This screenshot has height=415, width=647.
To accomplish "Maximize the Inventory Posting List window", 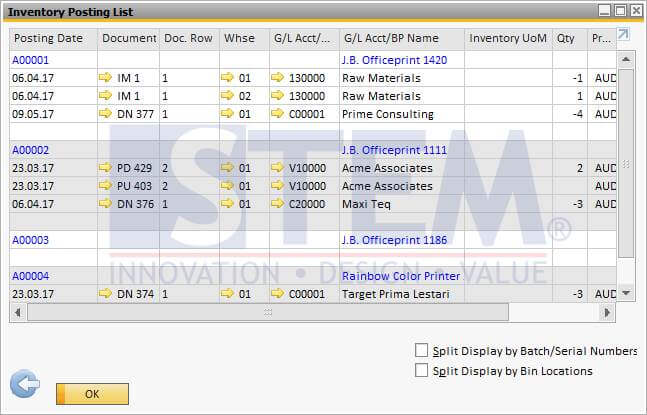I will pyautogui.click(x=620, y=10).
